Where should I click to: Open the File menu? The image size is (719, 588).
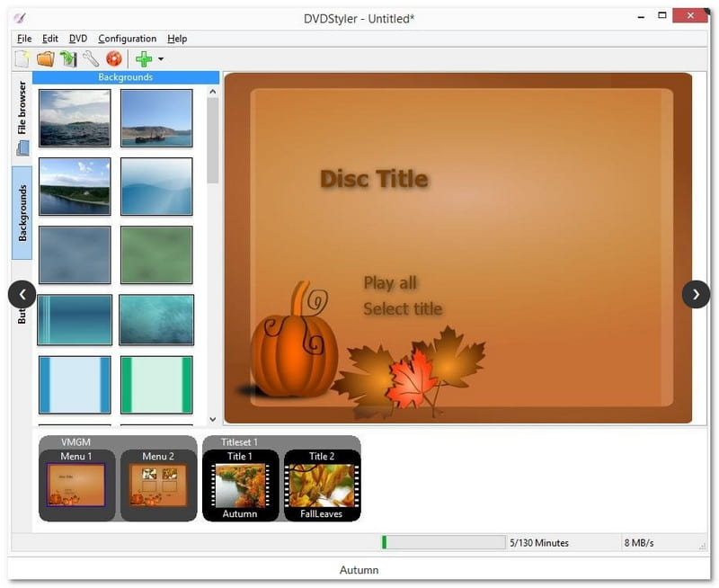tap(24, 39)
